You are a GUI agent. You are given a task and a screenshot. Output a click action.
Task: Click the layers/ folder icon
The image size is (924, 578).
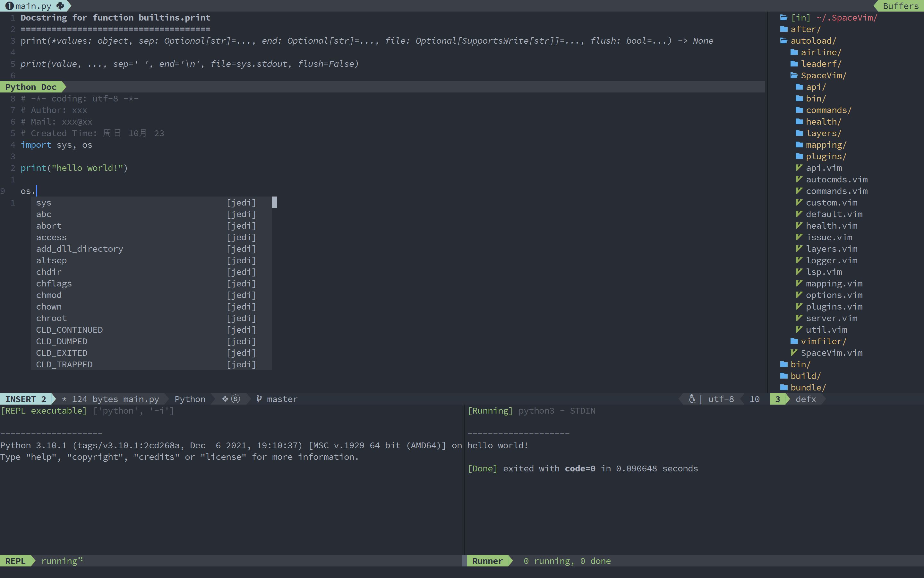click(x=799, y=133)
